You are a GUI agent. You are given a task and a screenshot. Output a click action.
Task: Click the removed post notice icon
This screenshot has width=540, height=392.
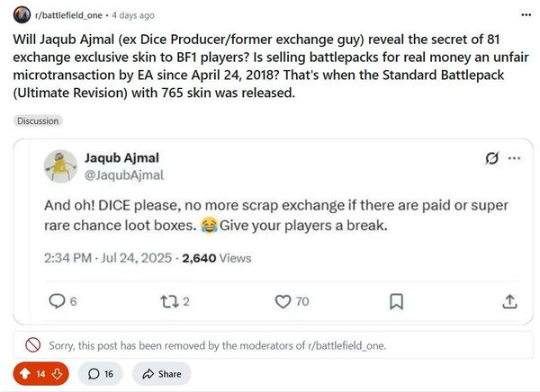click(32, 344)
